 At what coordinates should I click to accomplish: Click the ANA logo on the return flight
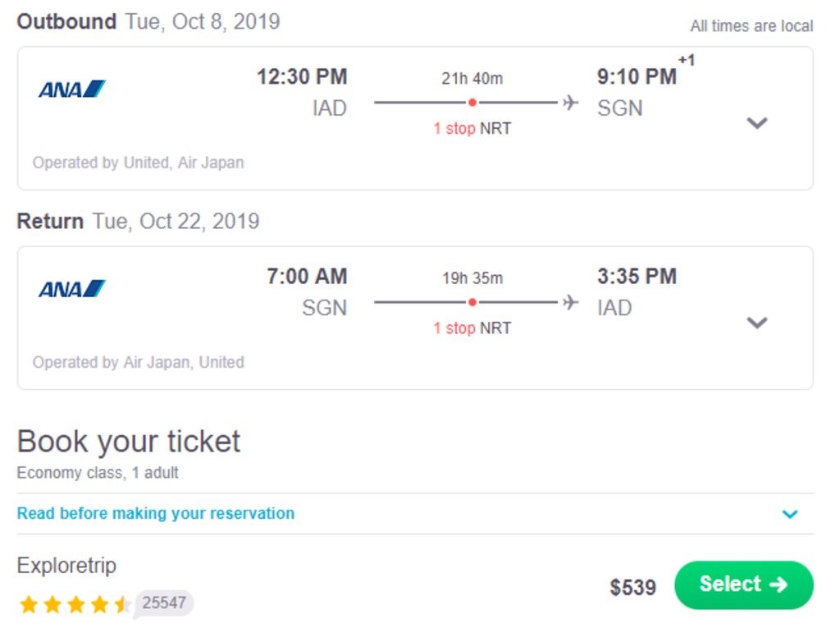[72, 288]
